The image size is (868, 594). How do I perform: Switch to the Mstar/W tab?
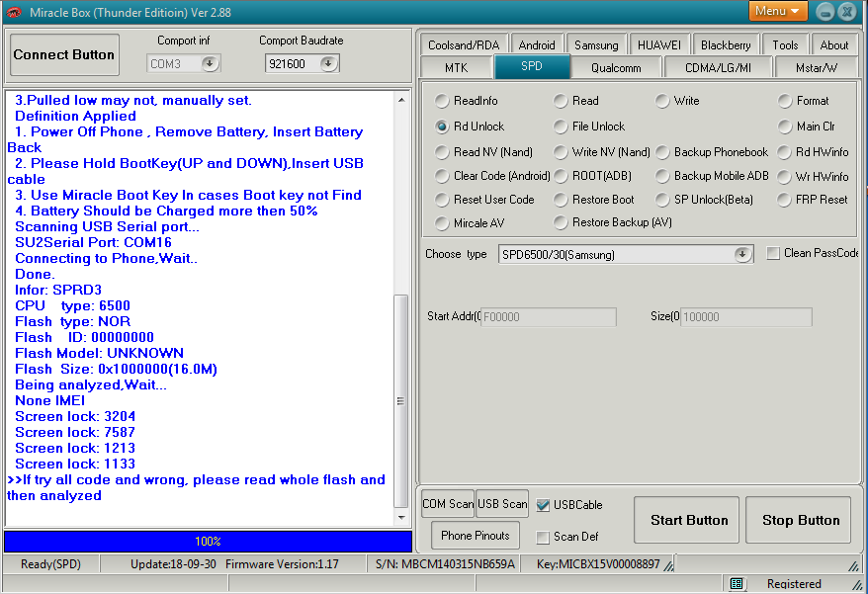click(817, 67)
